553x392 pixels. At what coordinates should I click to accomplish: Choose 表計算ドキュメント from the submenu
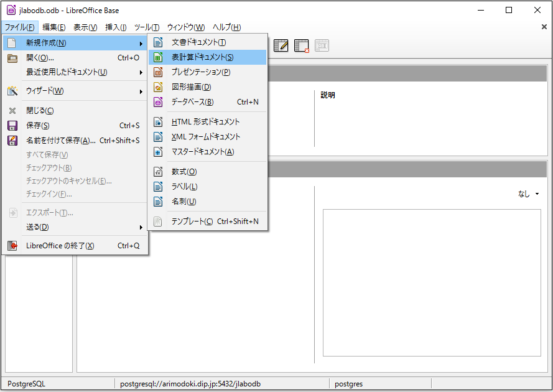pyautogui.click(x=207, y=57)
